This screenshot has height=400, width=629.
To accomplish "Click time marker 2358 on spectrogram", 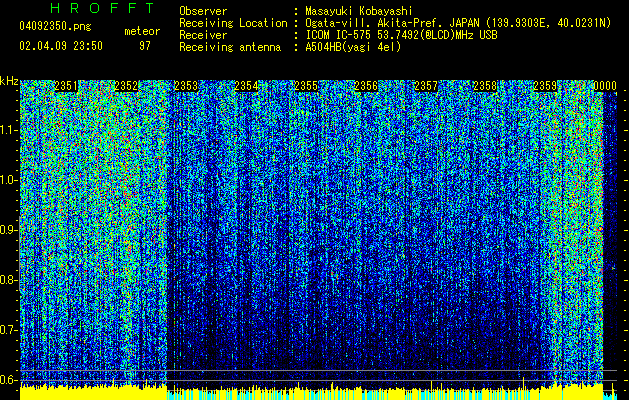I will pyautogui.click(x=485, y=86).
